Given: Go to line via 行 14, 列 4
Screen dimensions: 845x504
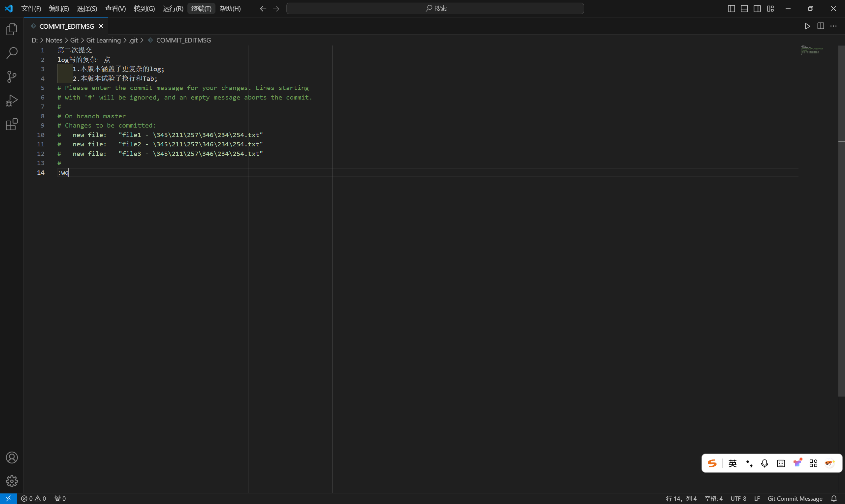Looking at the screenshot, I should (x=681, y=499).
